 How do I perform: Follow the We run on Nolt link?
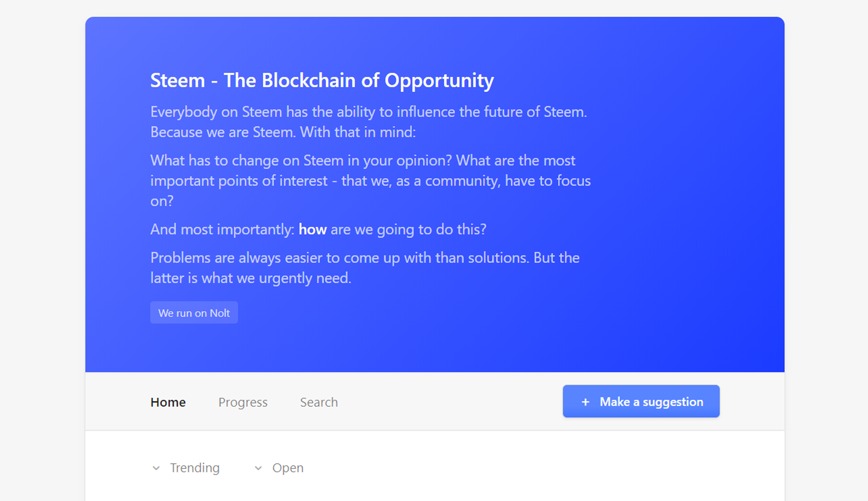tap(194, 313)
